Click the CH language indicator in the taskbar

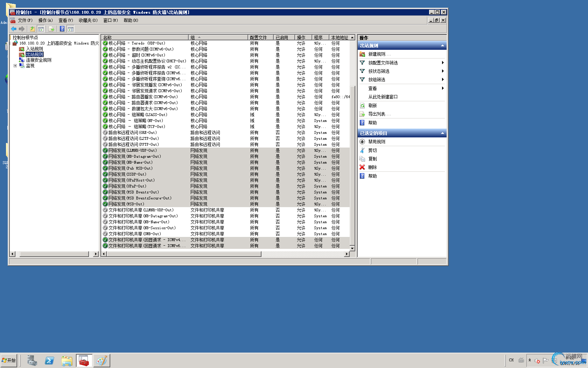click(x=511, y=360)
